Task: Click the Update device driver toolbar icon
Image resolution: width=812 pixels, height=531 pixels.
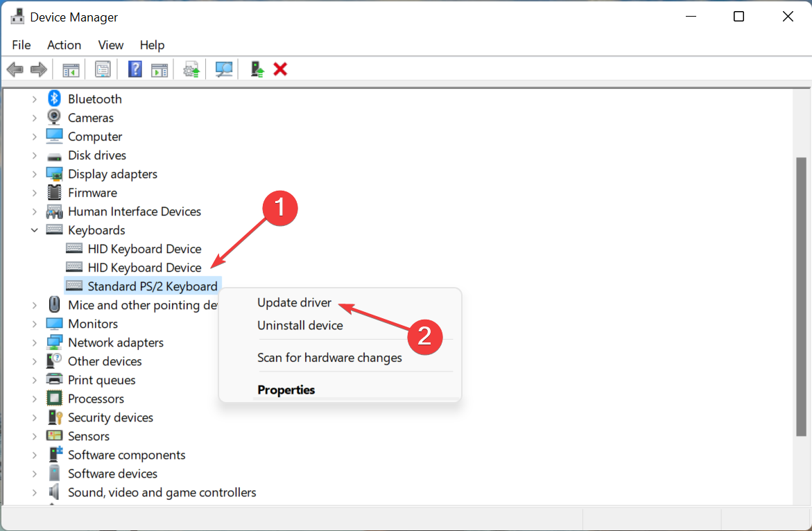Action: [x=191, y=69]
